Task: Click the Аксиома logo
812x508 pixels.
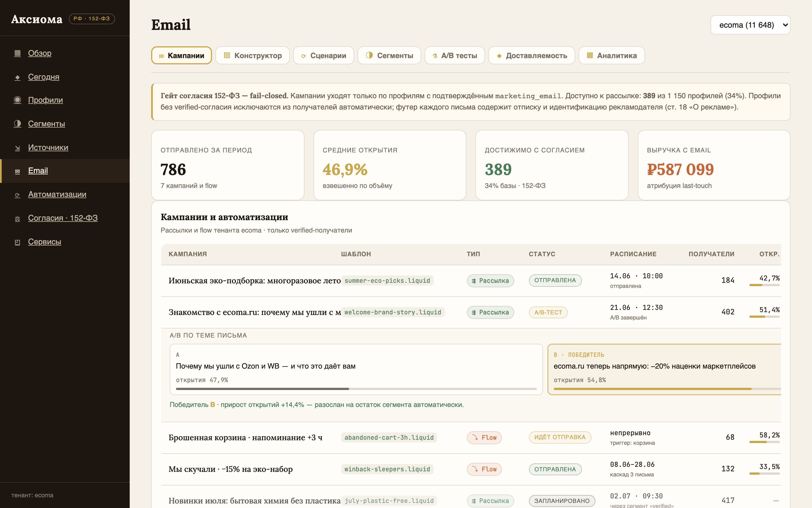Action: tap(37, 19)
